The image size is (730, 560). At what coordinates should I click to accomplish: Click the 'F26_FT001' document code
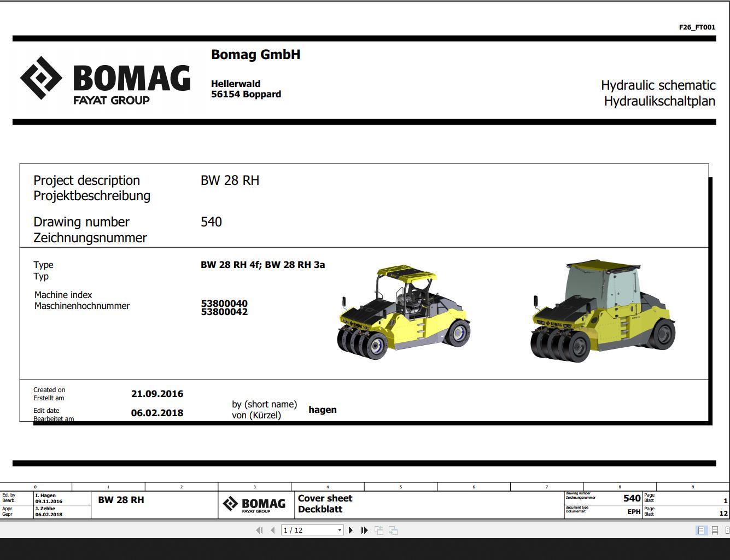click(697, 27)
